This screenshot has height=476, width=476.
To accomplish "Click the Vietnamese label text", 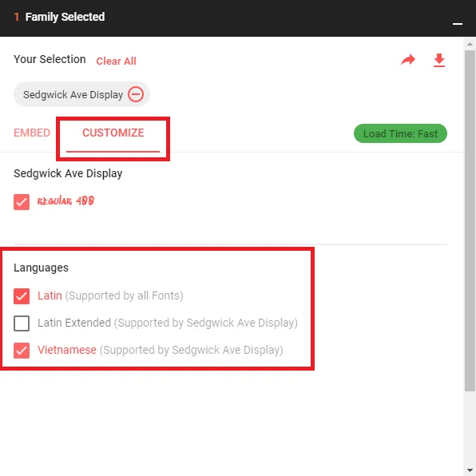I will (67, 350).
